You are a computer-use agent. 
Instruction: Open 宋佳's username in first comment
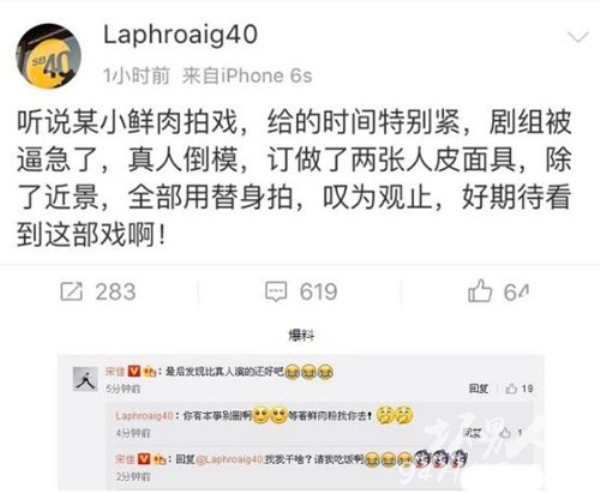point(115,371)
